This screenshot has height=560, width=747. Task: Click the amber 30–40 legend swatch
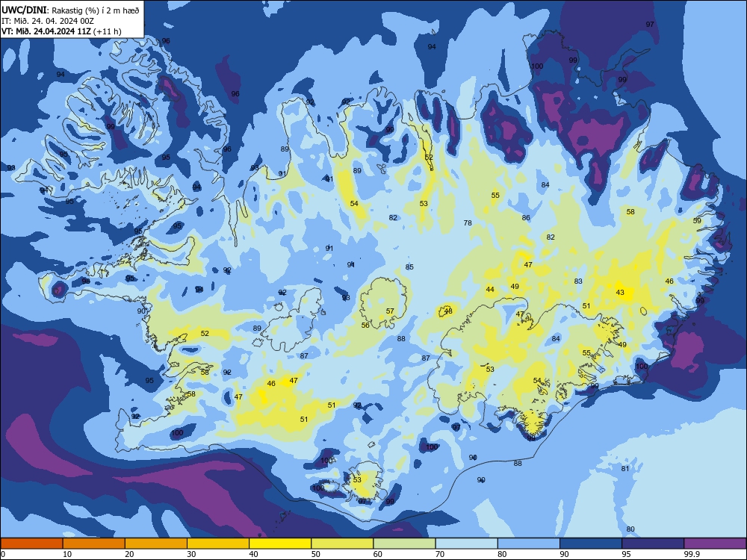(218, 544)
